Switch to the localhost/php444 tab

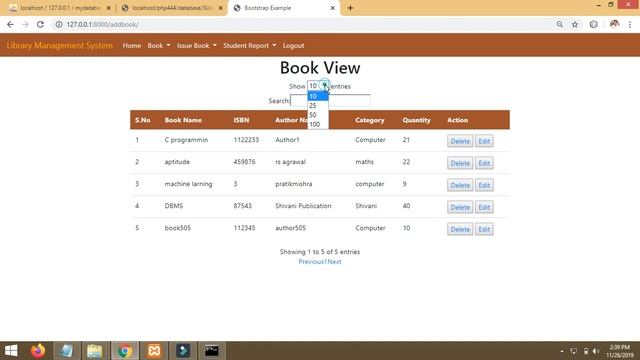point(173,8)
